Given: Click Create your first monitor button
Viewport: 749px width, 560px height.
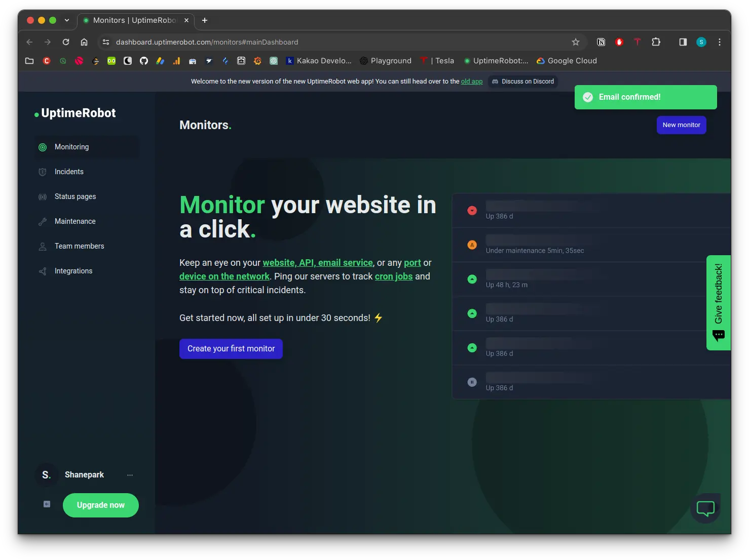Looking at the screenshot, I should coord(231,349).
